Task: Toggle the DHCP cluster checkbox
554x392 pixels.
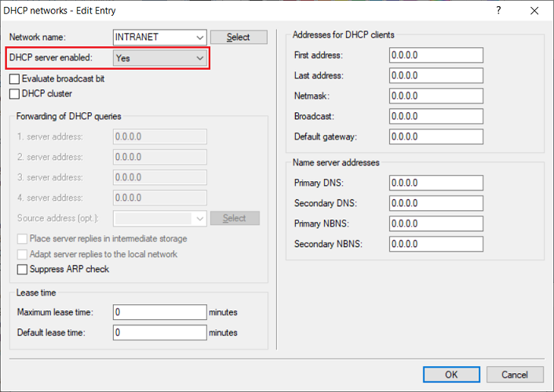Action: pos(15,94)
